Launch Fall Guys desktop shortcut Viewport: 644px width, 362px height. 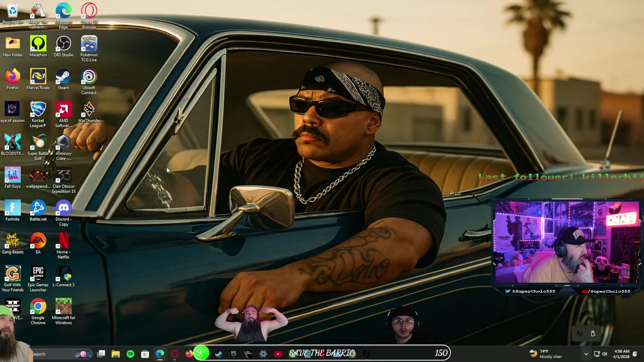(x=13, y=177)
